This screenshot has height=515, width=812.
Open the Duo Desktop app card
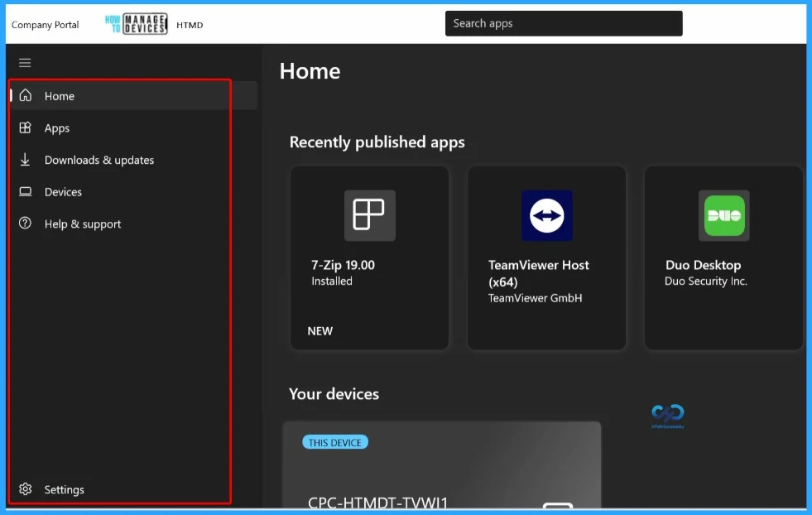(x=723, y=257)
